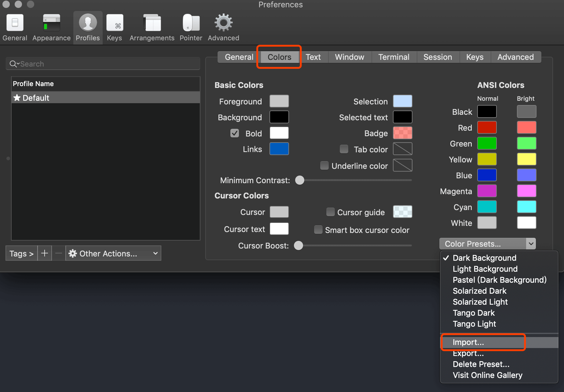Screen dimensions: 564x392
Task: Choose the Light Background preset
Action: point(499,269)
